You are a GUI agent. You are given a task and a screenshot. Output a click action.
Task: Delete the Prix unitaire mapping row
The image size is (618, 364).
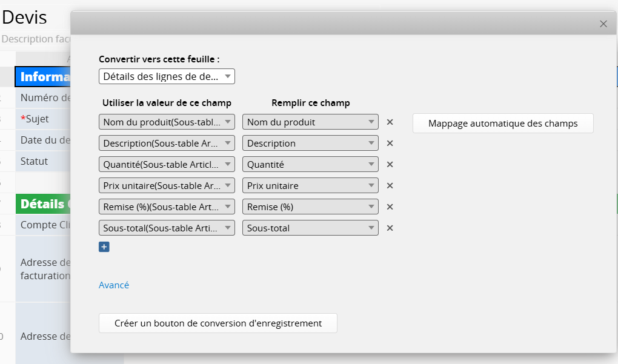(x=390, y=186)
